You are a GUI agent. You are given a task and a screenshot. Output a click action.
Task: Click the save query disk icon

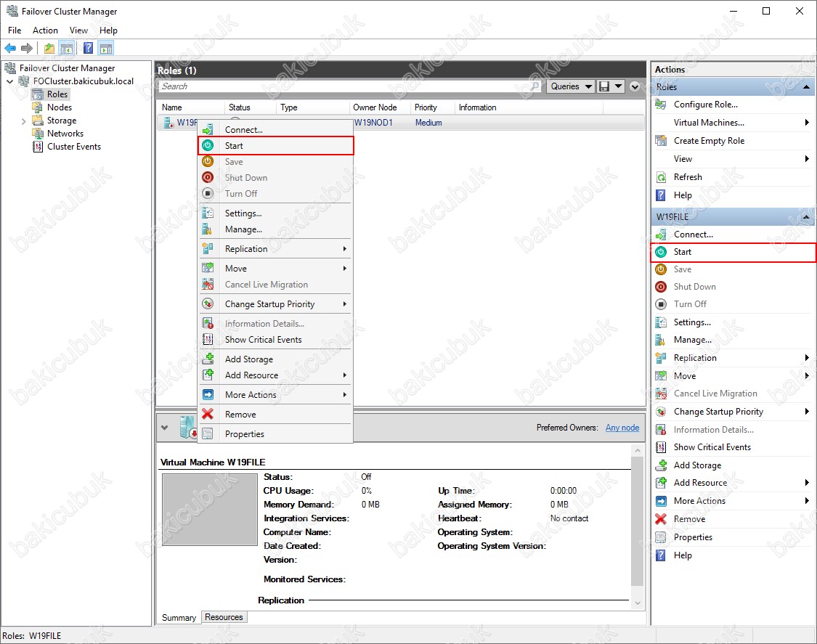click(x=604, y=86)
